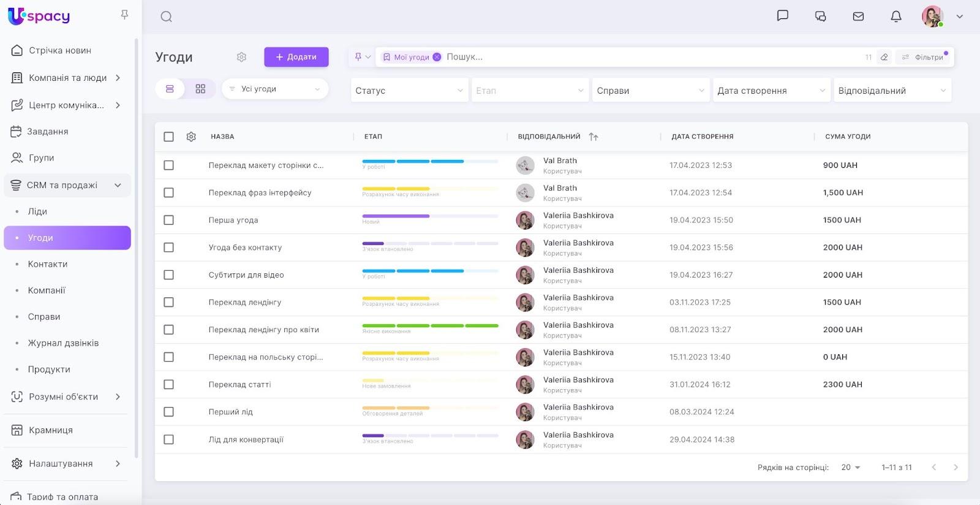
Task: Open the notifications bell icon
Action: tap(895, 17)
